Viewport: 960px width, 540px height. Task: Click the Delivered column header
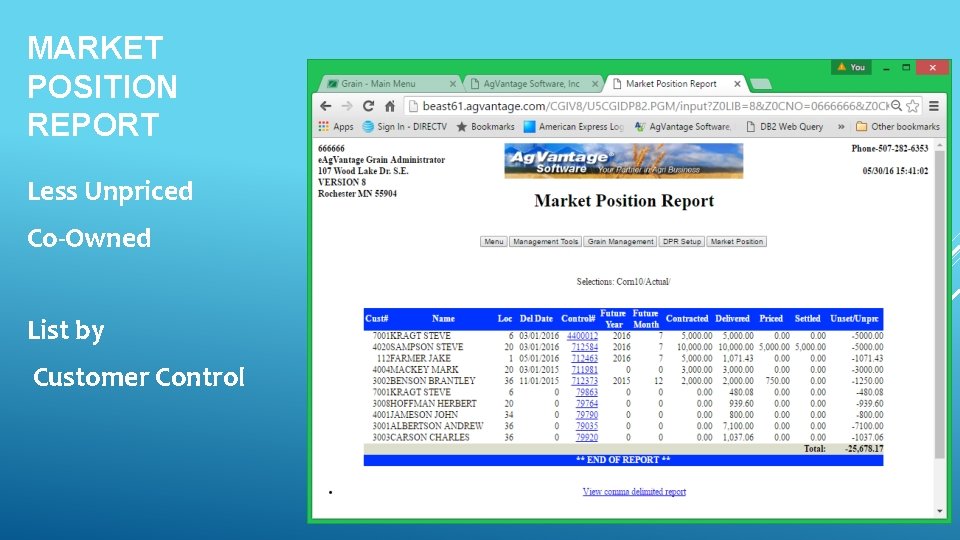(x=732, y=318)
